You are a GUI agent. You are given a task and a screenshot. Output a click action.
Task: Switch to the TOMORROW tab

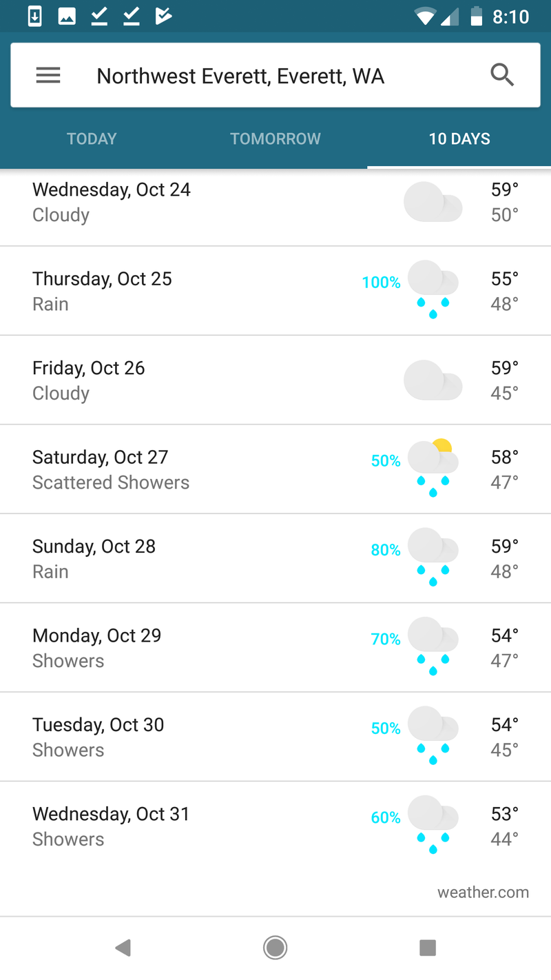[275, 139]
